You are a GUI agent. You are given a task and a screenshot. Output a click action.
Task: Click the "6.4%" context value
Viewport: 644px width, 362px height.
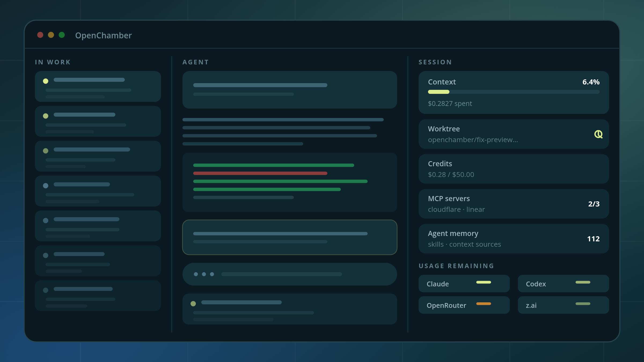[591, 82]
